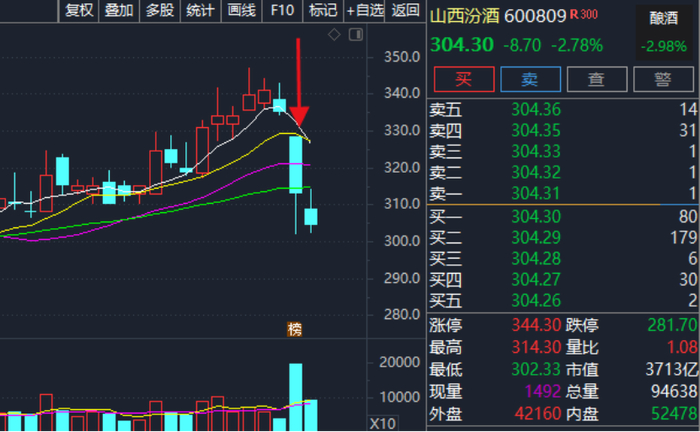The height and width of the screenshot is (432, 700).
Task: Click the 300.0 price axis label
Action: click(402, 241)
